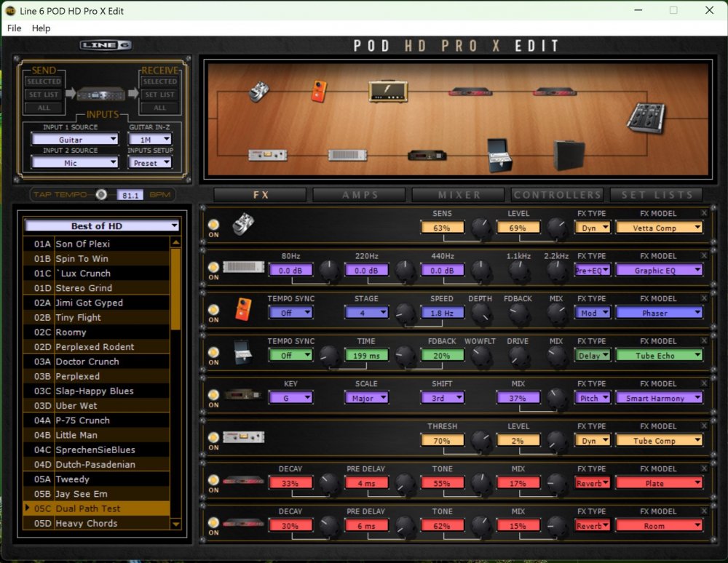Screen dimensions: 728x563
Task: Select the speaker cabinet in signal chain
Action: 569,154
